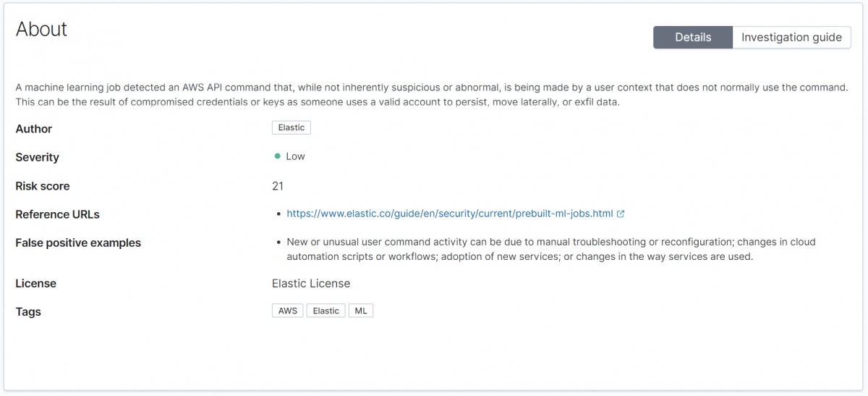Select the ML tag badge
868x396 pixels.
coord(360,311)
